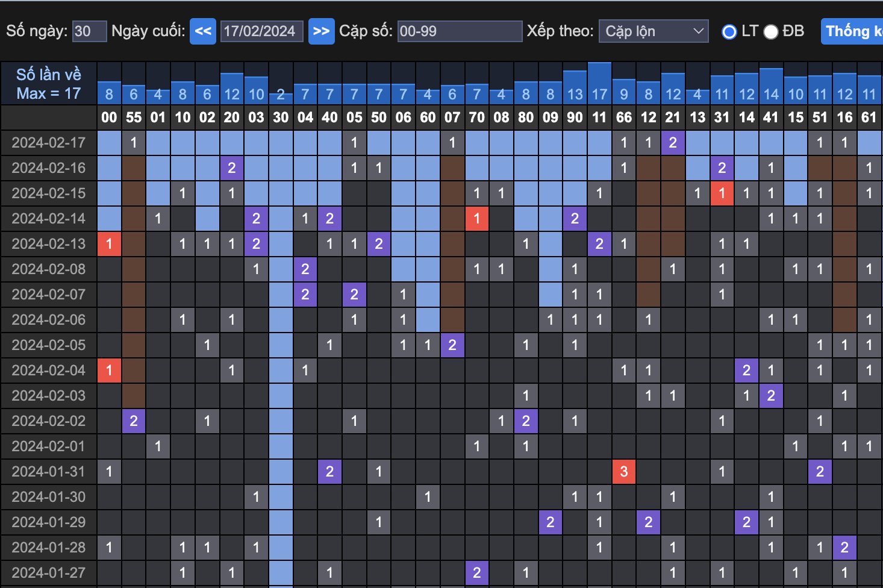Click column header 07

click(452, 117)
